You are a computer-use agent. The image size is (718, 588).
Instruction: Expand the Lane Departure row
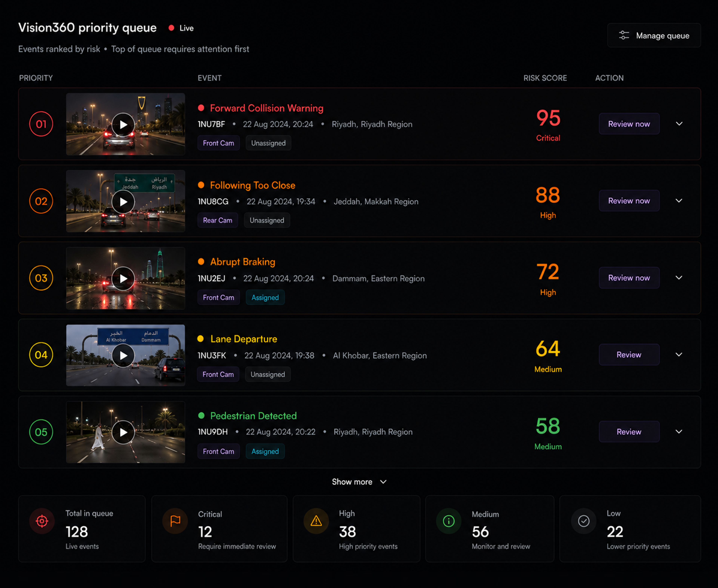tap(679, 355)
